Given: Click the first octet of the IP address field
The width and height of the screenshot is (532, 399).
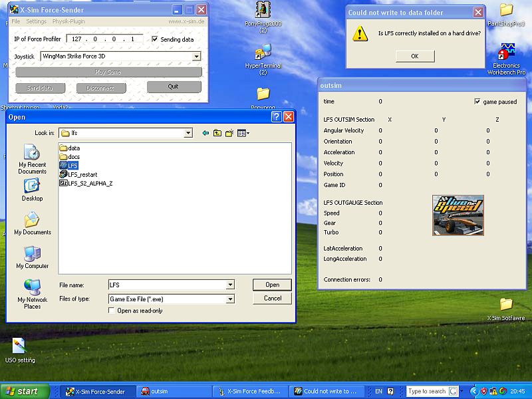Looking at the screenshot, I should click(x=76, y=39).
